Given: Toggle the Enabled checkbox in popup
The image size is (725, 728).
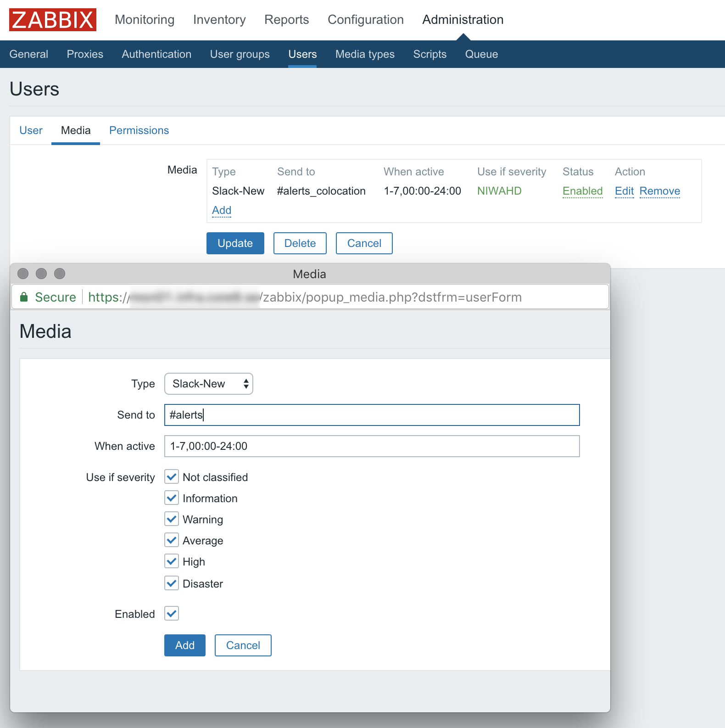Looking at the screenshot, I should [x=172, y=614].
